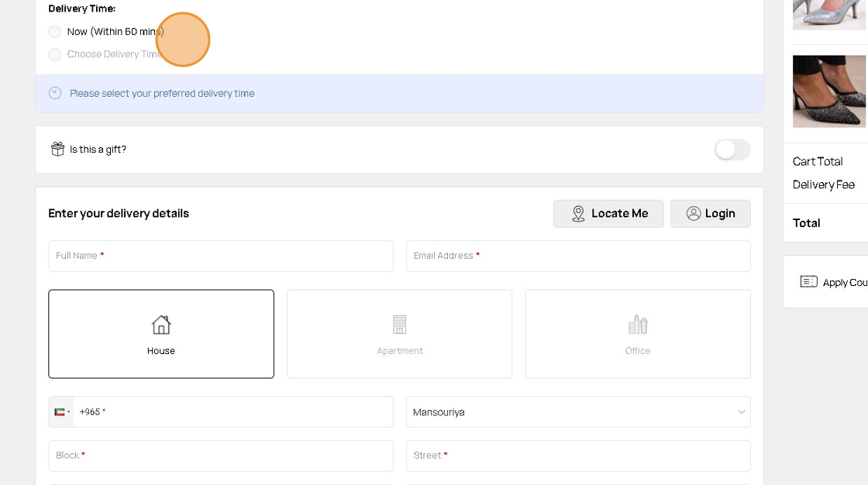Click the silver glitter shoe thumbnail
Screen dimensions: 868x485
pyautogui.click(x=829, y=15)
